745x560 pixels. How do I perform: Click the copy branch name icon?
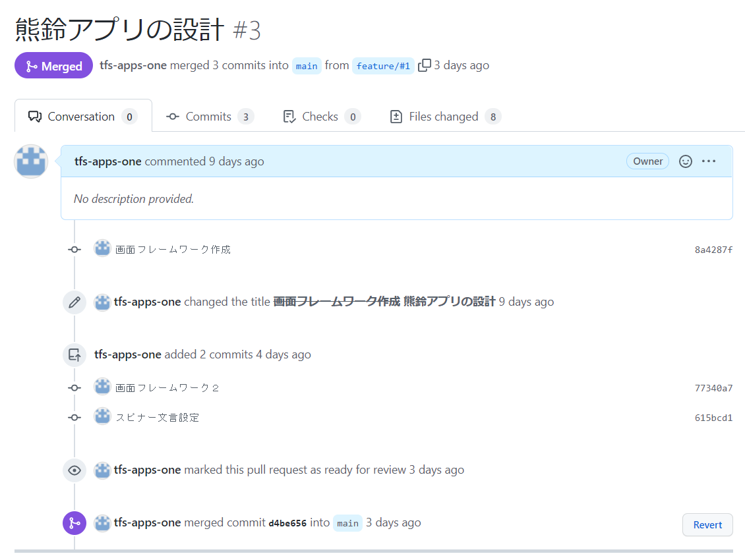coord(425,65)
